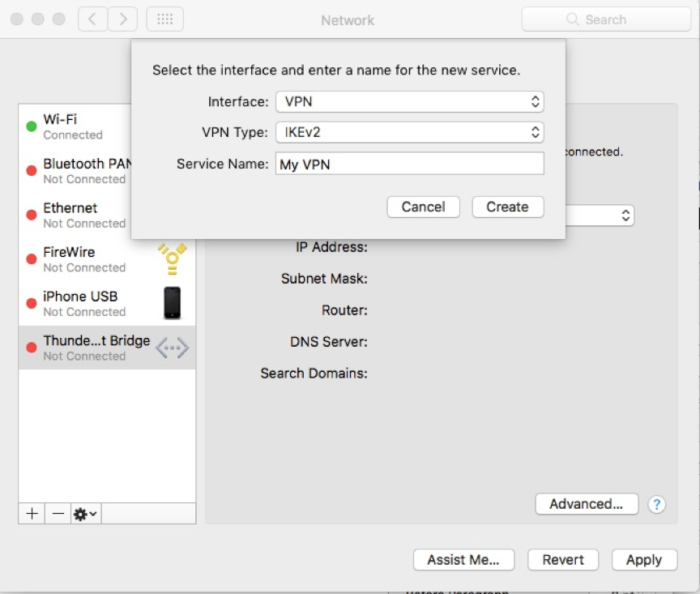The height and width of the screenshot is (594, 700).
Task: Select the Thunderbolt Bridge service
Action: pos(107,348)
